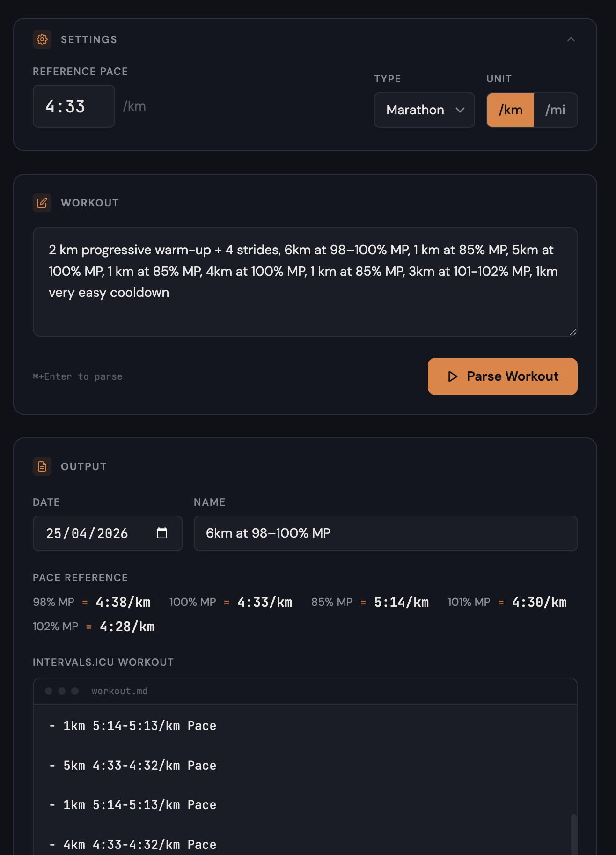Click the resize handle of workout textarea

pyautogui.click(x=573, y=332)
